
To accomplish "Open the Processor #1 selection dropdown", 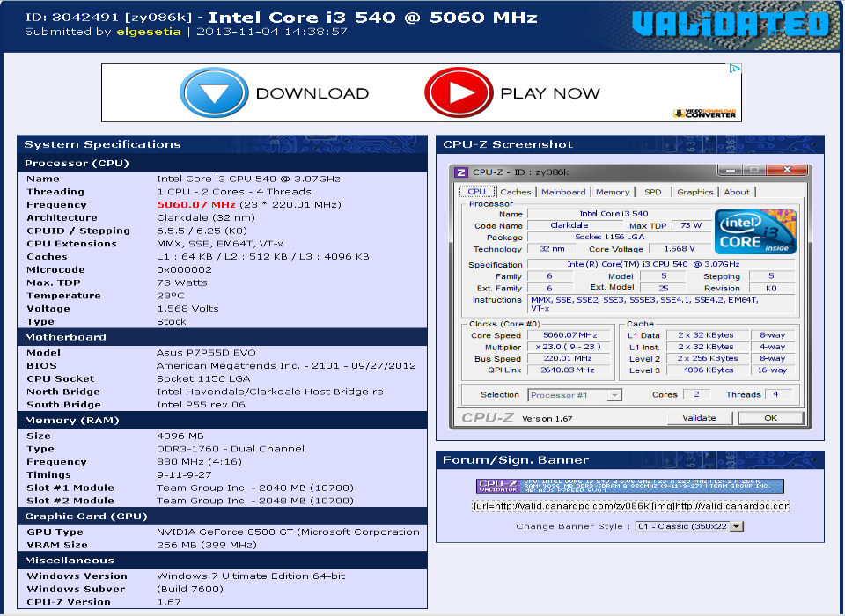I will coord(575,395).
